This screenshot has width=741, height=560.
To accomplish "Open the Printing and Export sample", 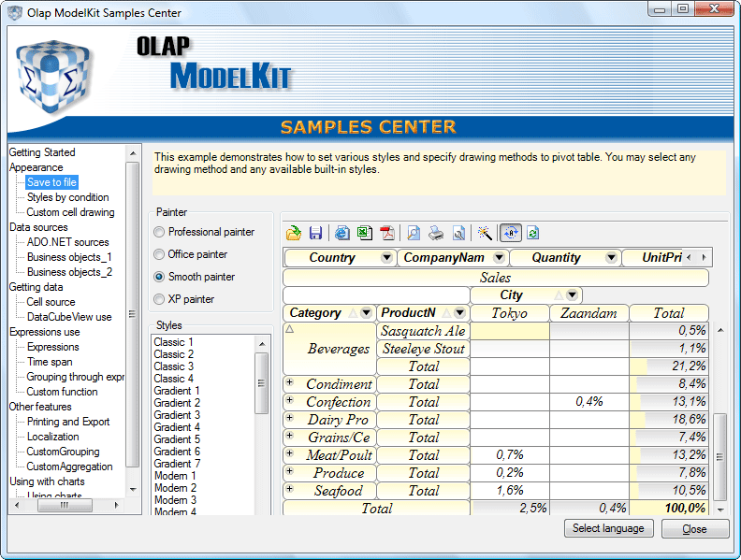I will [68, 422].
